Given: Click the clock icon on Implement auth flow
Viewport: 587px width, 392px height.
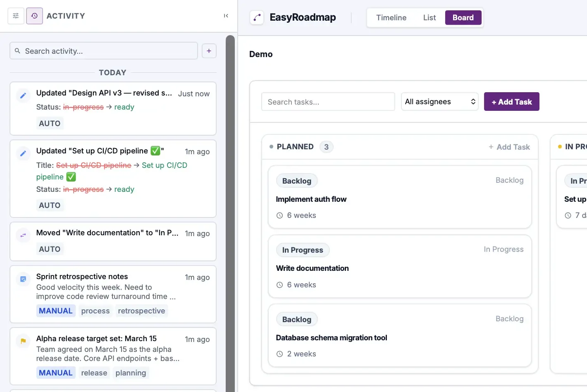Looking at the screenshot, I should coord(280,215).
